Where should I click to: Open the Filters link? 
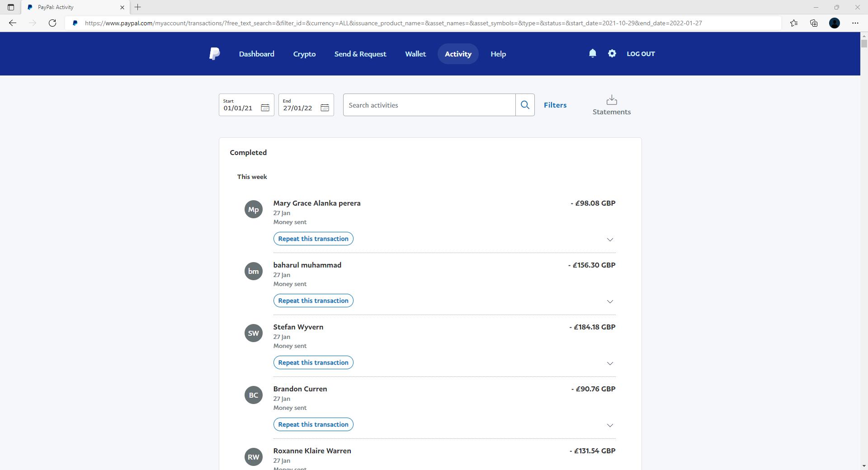555,105
